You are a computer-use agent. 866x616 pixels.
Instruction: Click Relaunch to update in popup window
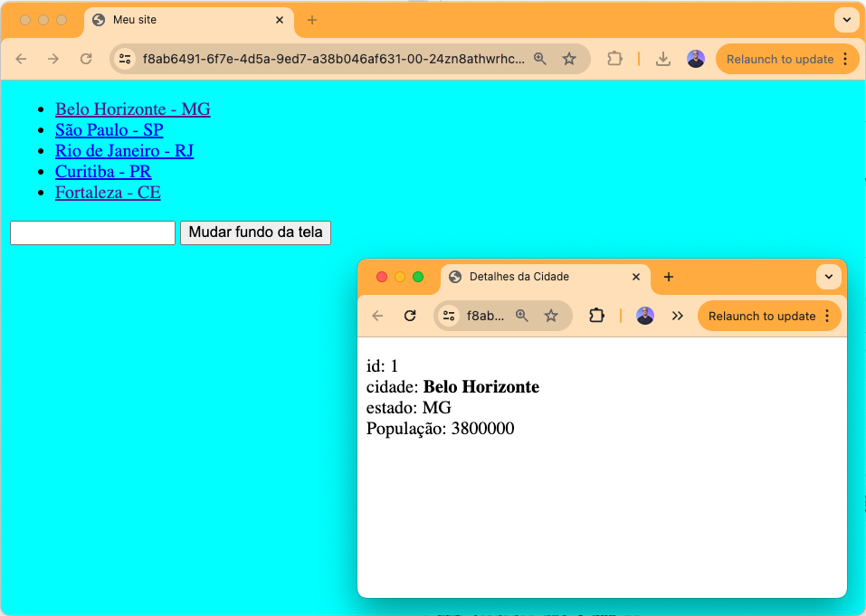[761, 316]
